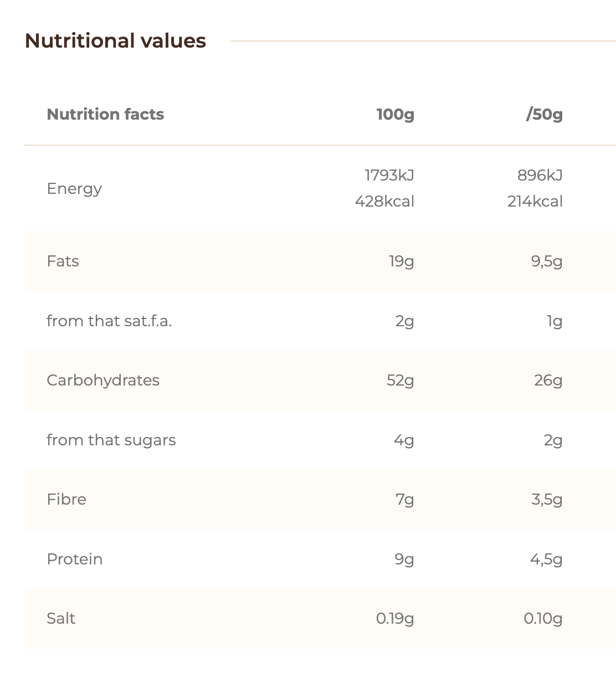Select the Fibre row label

point(66,499)
